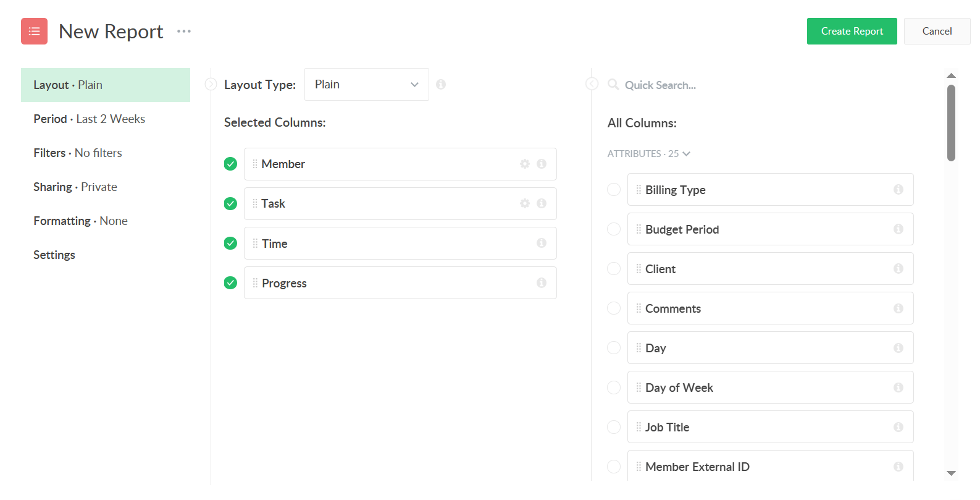Click the Quick Search magnifier icon

[613, 84]
